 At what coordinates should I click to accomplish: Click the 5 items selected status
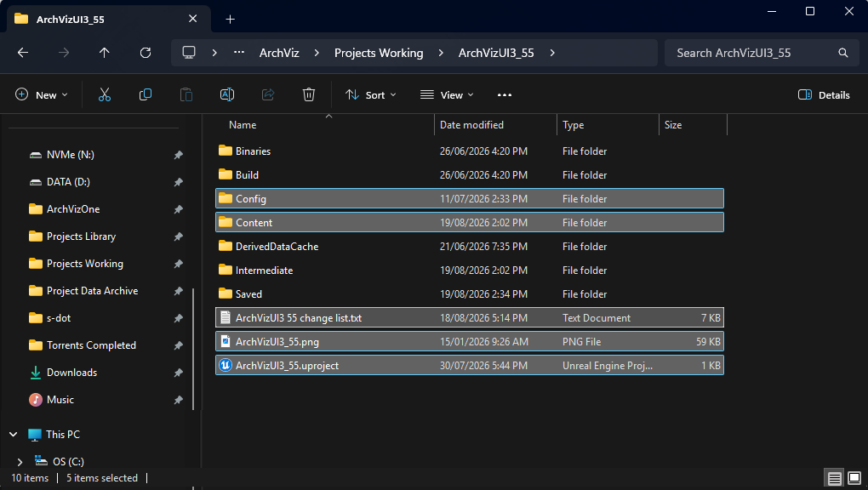click(x=102, y=478)
